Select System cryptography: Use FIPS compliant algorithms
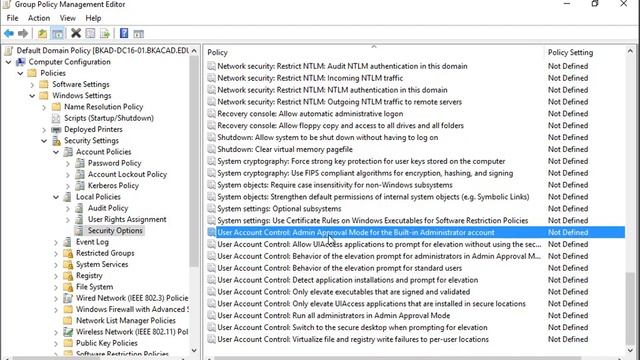This screenshot has width=640, height=360. 365,173
